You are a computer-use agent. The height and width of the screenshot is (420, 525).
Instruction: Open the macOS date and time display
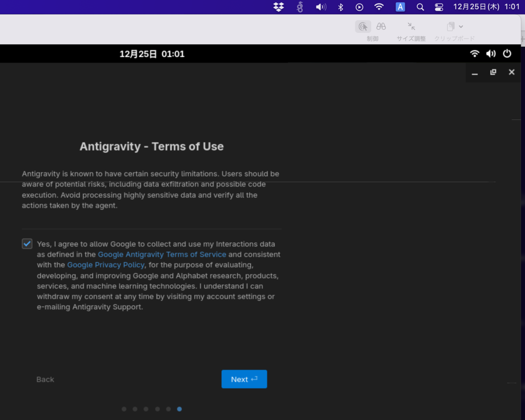point(486,7)
